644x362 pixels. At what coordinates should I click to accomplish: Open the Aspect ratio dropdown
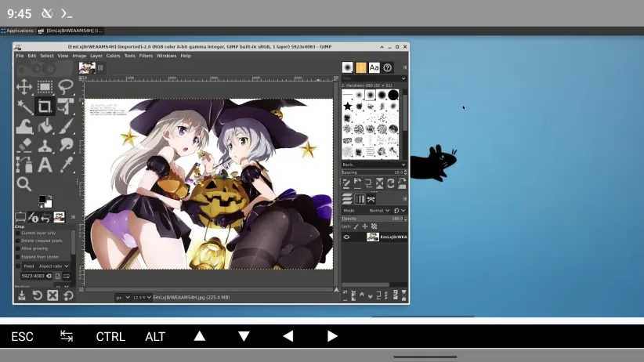point(55,266)
